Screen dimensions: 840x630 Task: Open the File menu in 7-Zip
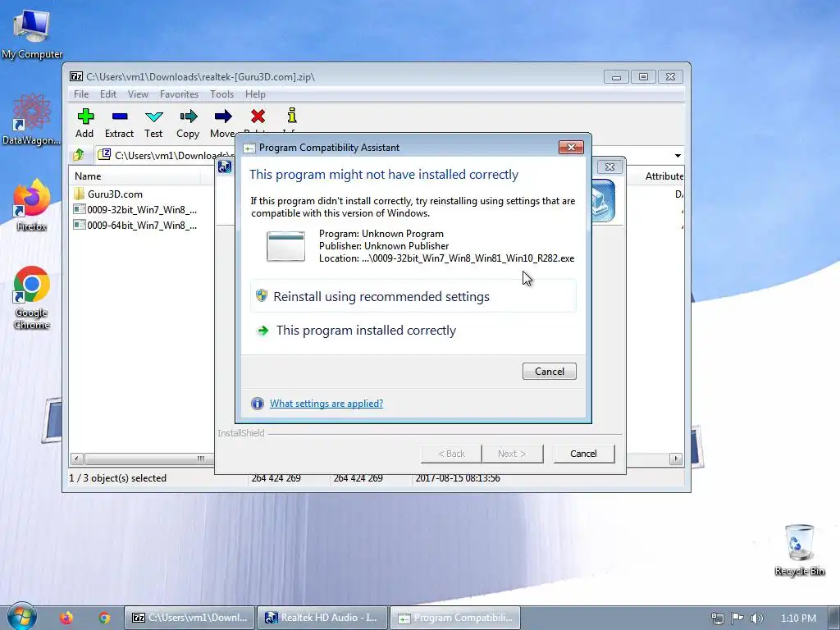[x=81, y=94]
